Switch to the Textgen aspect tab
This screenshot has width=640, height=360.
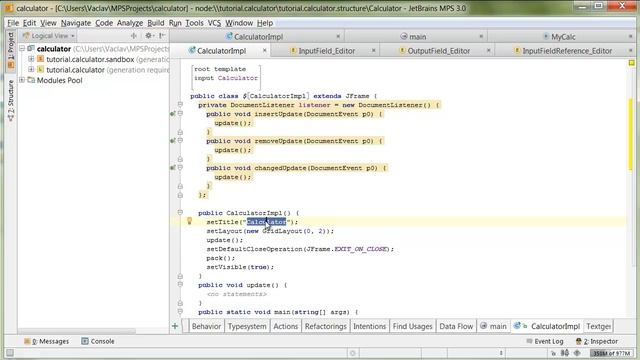point(598,327)
